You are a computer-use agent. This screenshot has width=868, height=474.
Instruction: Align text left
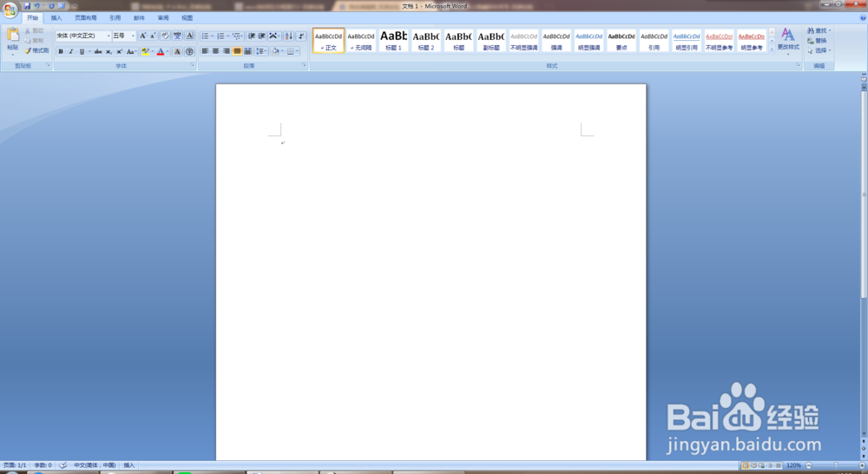pyautogui.click(x=205, y=51)
